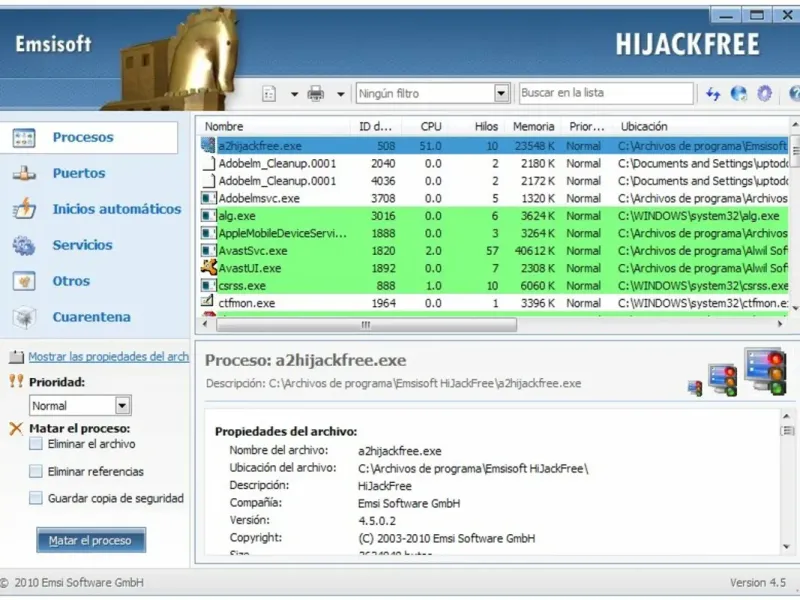Screen dimensions: 800x600
Task: Open the Otros section
Action: (x=71, y=281)
